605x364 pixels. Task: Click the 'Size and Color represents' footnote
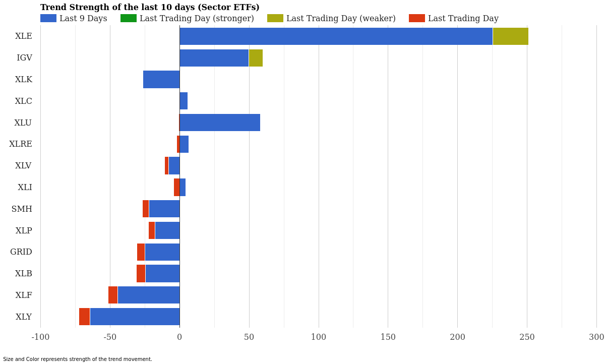(78, 359)
